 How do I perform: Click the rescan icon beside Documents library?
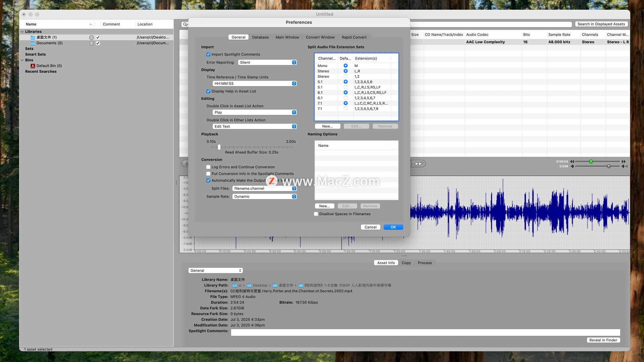coord(91,43)
